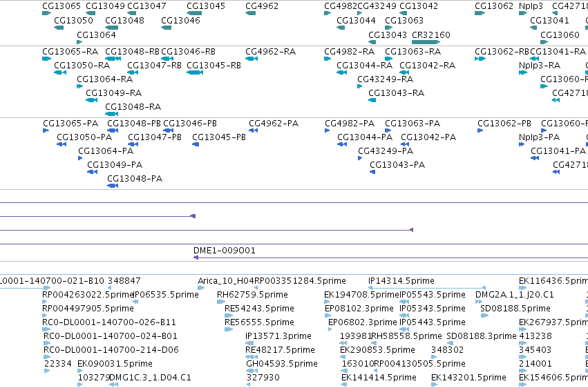This screenshot has width=588, height=388.
Task: Click the CG13062-RB transcript label
Action: [x=502, y=51]
